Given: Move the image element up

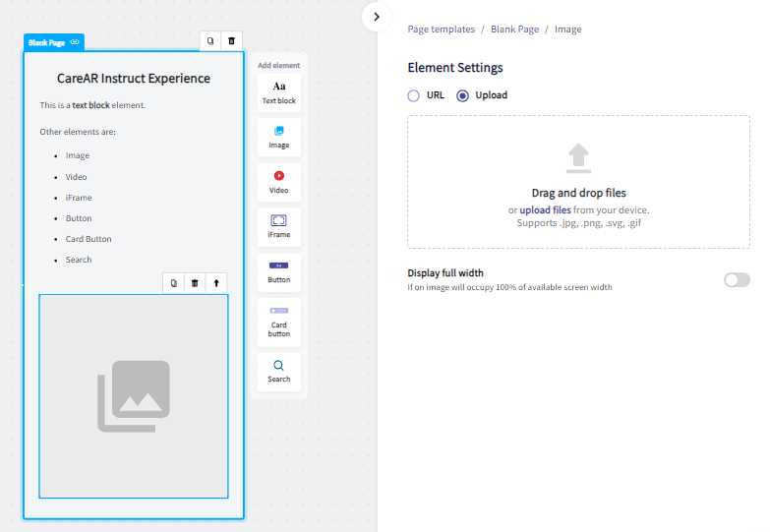Looking at the screenshot, I should [216, 283].
